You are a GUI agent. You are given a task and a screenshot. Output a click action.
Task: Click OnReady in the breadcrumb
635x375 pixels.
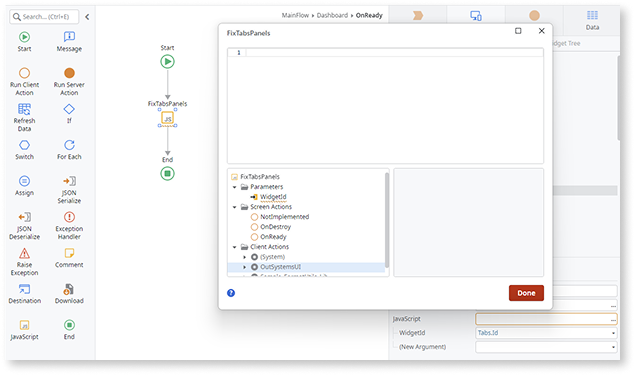[369, 15]
